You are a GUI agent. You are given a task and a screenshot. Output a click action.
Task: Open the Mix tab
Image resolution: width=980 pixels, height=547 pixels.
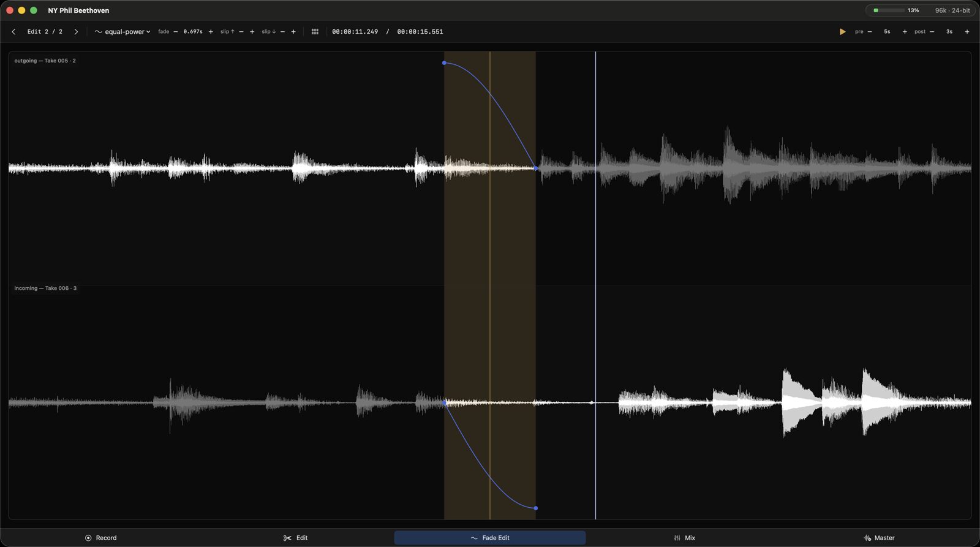tap(684, 538)
